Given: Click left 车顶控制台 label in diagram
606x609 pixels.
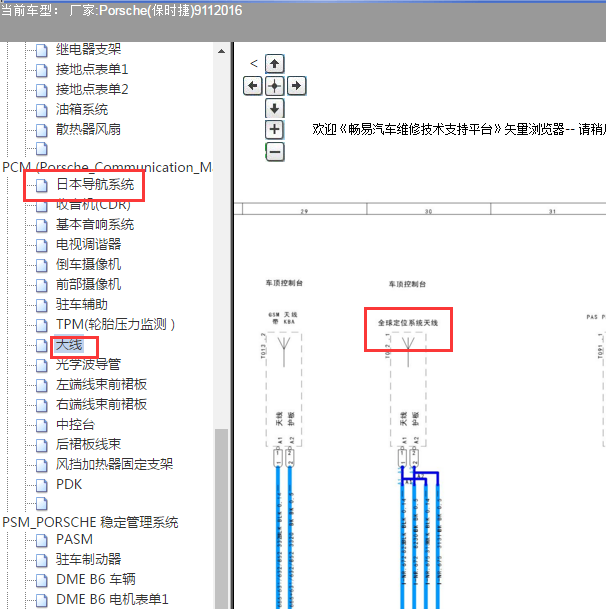Looking at the screenshot, I should point(284,283).
